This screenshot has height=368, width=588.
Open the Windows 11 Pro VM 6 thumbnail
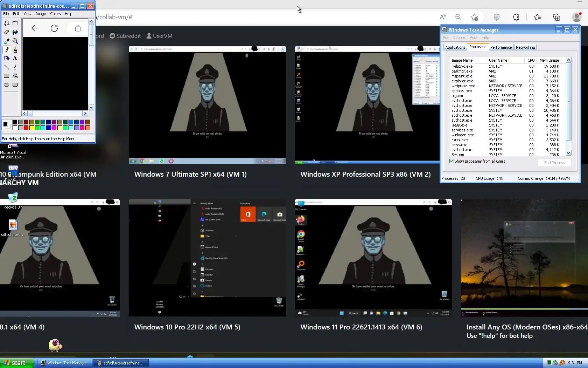[x=373, y=258]
